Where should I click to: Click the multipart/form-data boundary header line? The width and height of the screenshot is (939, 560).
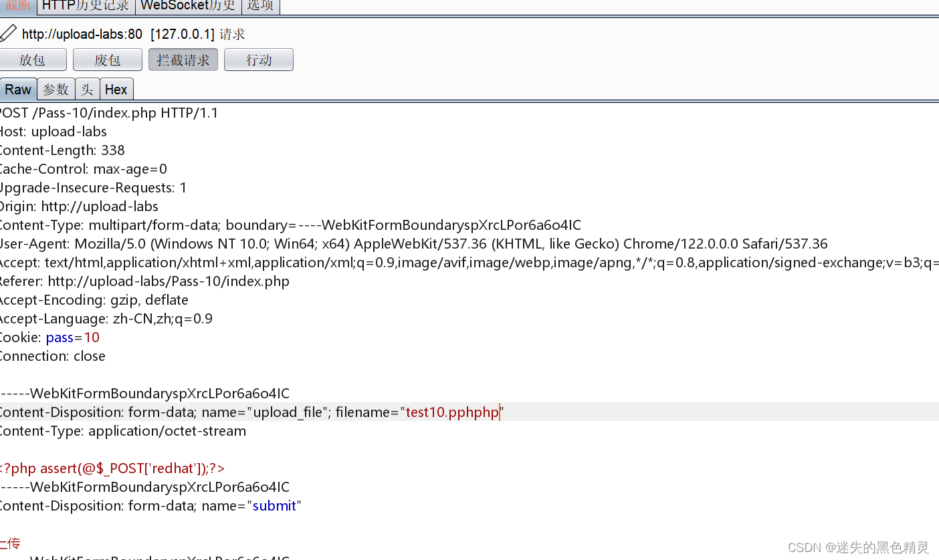tap(290, 225)
